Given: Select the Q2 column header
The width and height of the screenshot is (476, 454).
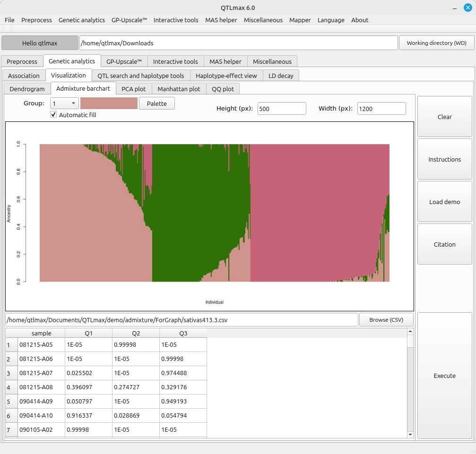Looking at the screenshot, I should [136, 334].
